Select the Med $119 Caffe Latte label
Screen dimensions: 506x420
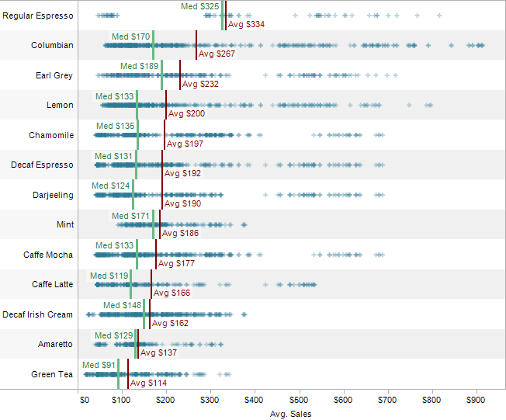click(x=109, y=276)
